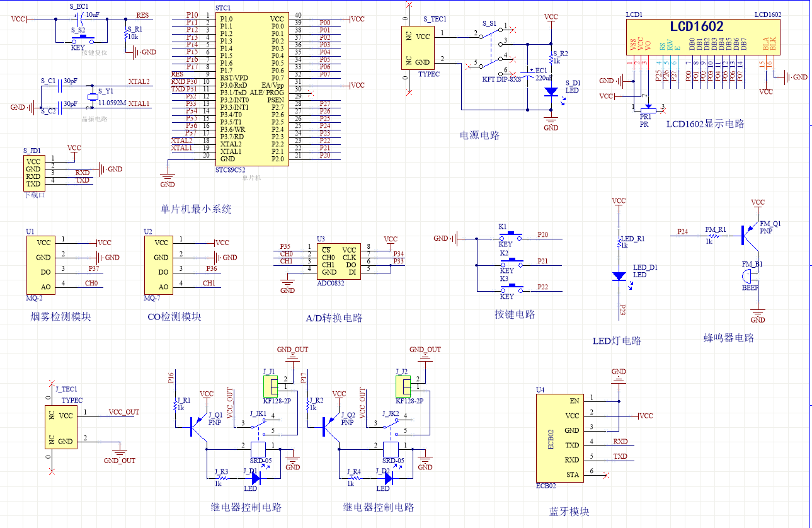Screen dimensions: 812x528
Task: Select the S_S2 reset key switch
Action: coord(83,37)
